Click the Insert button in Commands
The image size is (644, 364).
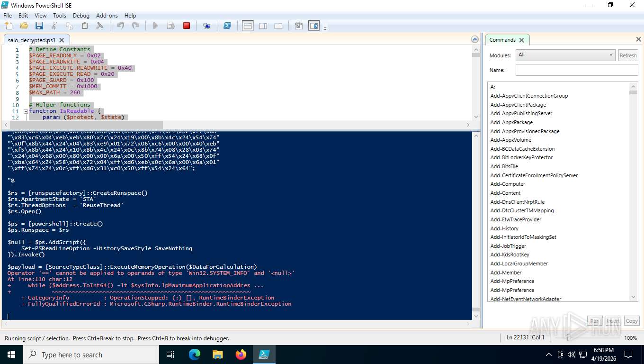(x=613, y=321)
